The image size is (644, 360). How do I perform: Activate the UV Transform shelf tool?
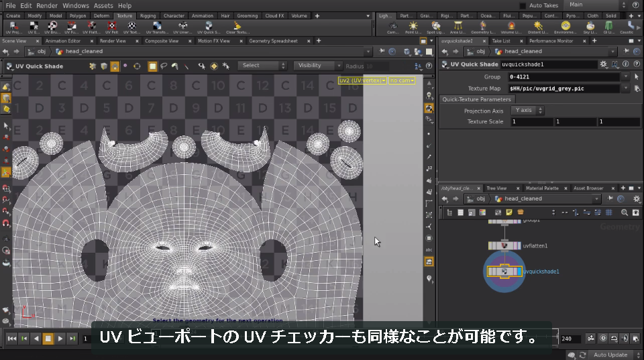(x=157, y=27)
